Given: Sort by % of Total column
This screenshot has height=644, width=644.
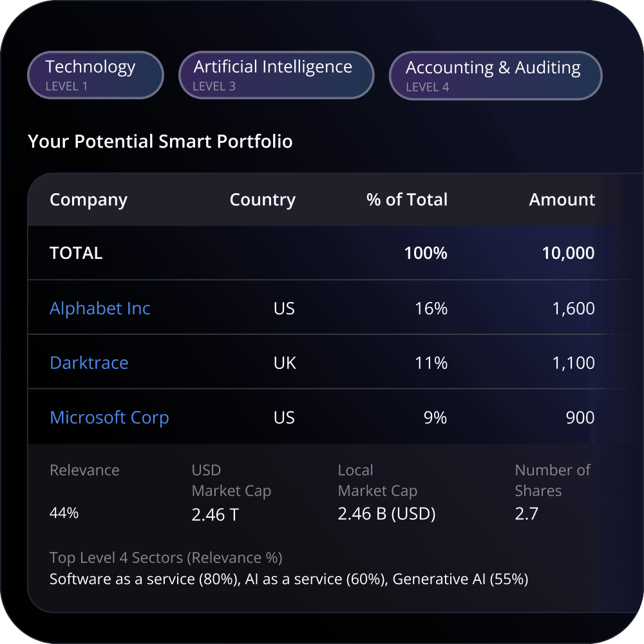Looking at the screenshot, I should click(x=407, y=200).
